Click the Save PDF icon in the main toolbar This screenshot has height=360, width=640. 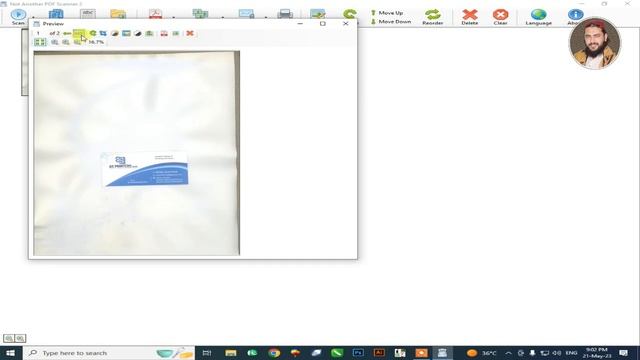155,15
